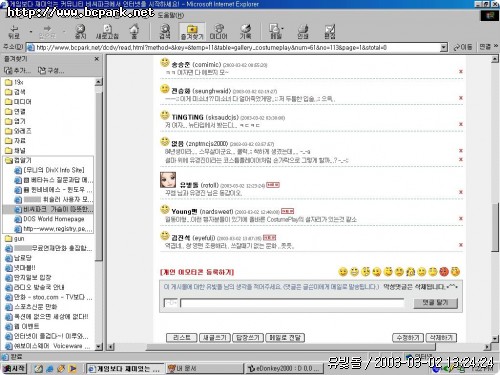The image size is (500, 375).
Task: Expand the 19x favorites folder
Action: click(14, 82)
